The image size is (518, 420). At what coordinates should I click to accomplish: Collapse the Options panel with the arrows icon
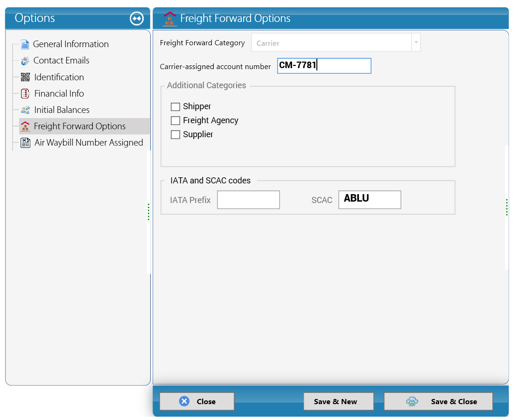click(137, 18)
